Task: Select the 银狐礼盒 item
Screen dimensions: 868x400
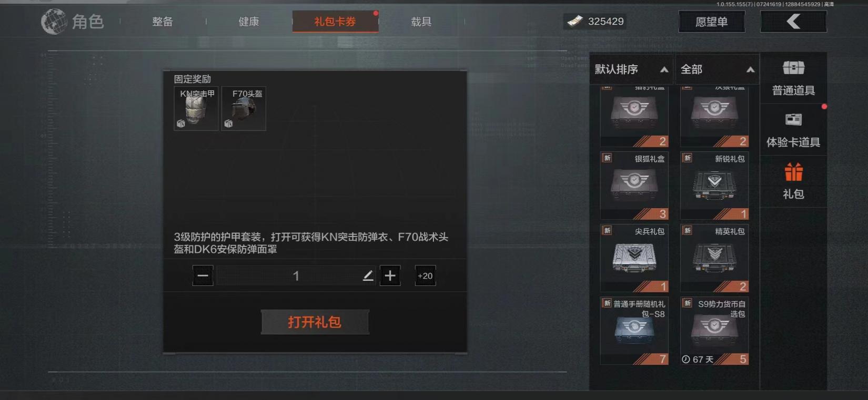Action: [634, 186]
